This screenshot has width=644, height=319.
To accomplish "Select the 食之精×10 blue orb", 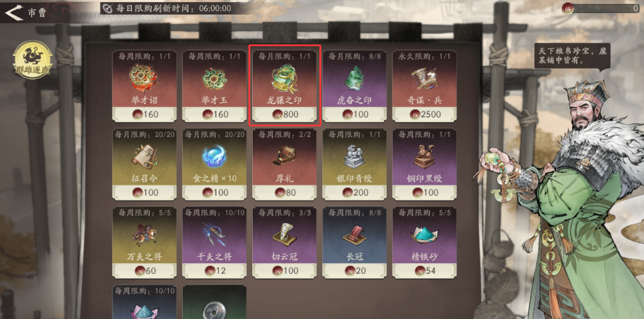I will [214, 157].
